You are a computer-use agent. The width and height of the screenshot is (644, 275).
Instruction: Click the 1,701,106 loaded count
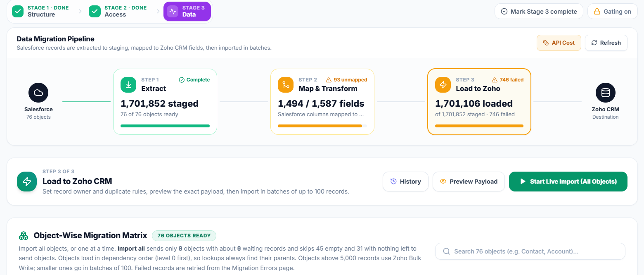pos(474,103)
